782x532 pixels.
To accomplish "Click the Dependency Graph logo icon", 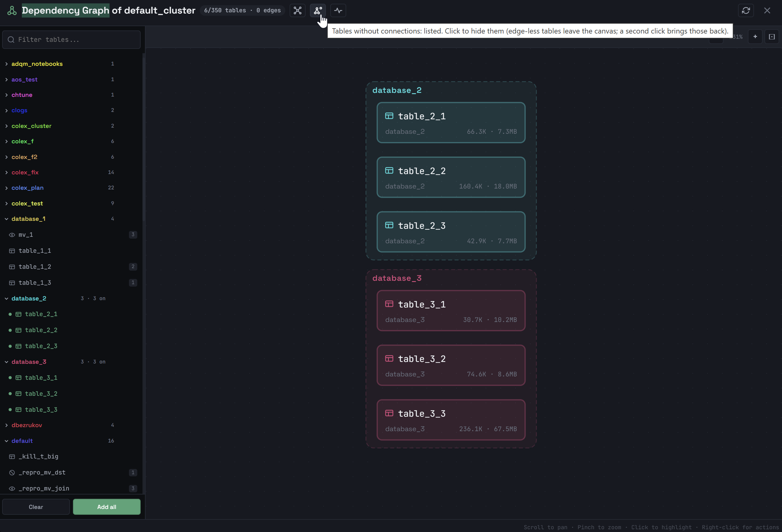I will tap(12, 10).
